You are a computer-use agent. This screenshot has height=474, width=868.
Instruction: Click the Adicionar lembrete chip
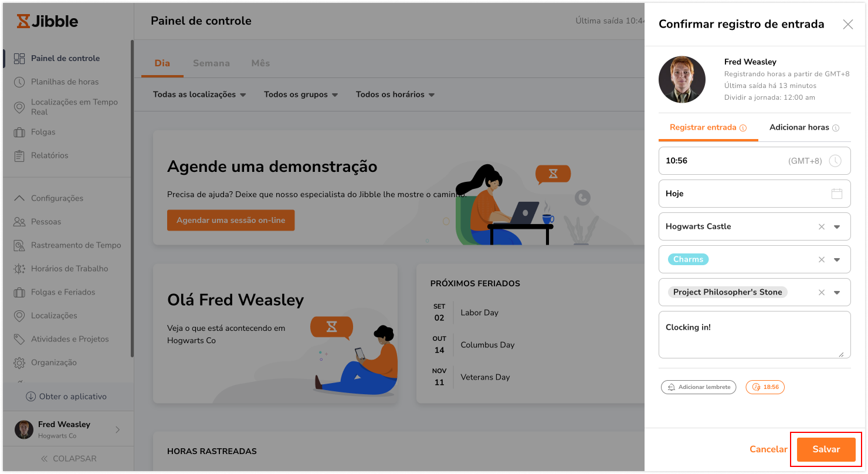click(699, 387)
